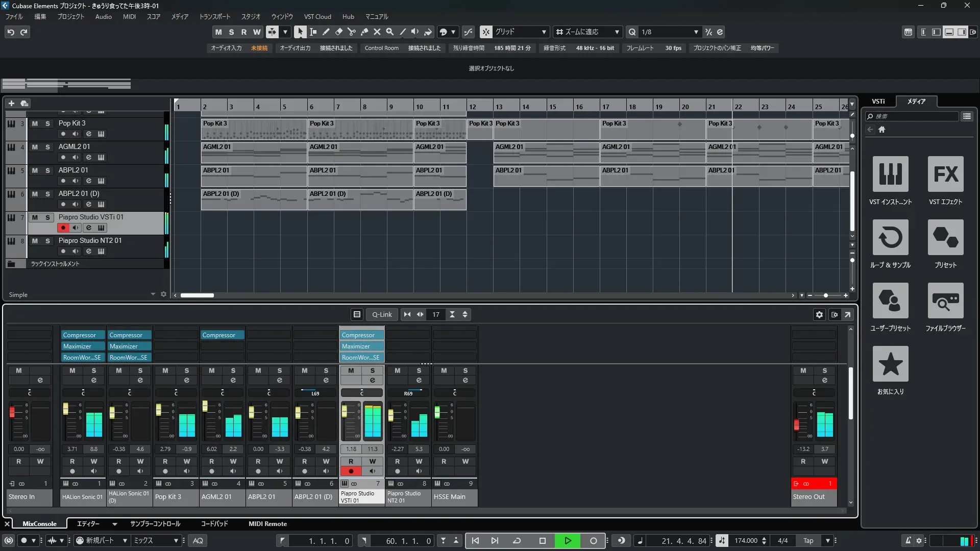Click the Favorites star tile
Image resolution: width=980 pixels, height=551 pixels.
pyautogui.click(x=890, y=364)
